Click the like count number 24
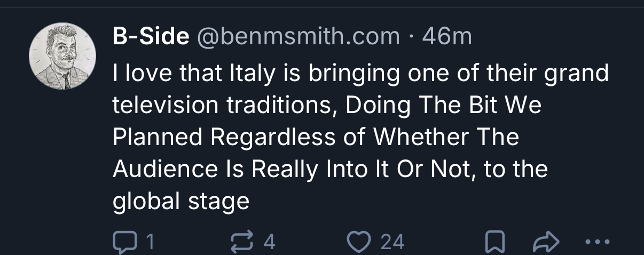 click(392, 243)
